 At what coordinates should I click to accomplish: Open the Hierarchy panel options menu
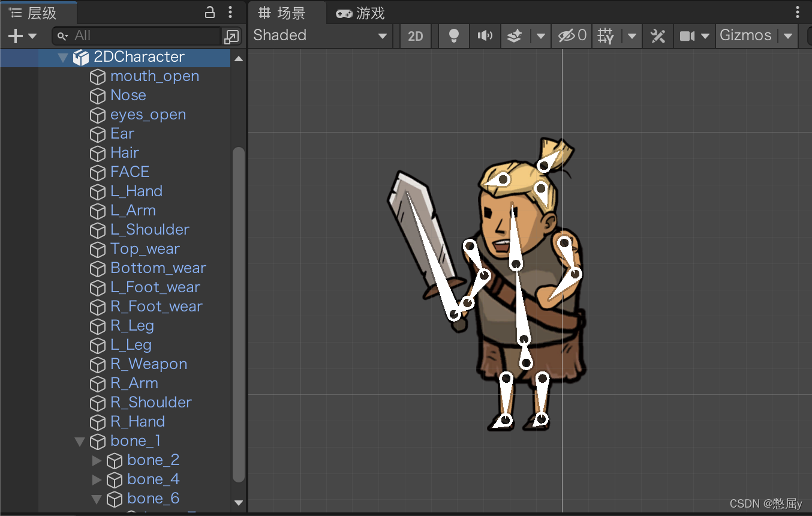pyautogui.click(x=230, y=12)
